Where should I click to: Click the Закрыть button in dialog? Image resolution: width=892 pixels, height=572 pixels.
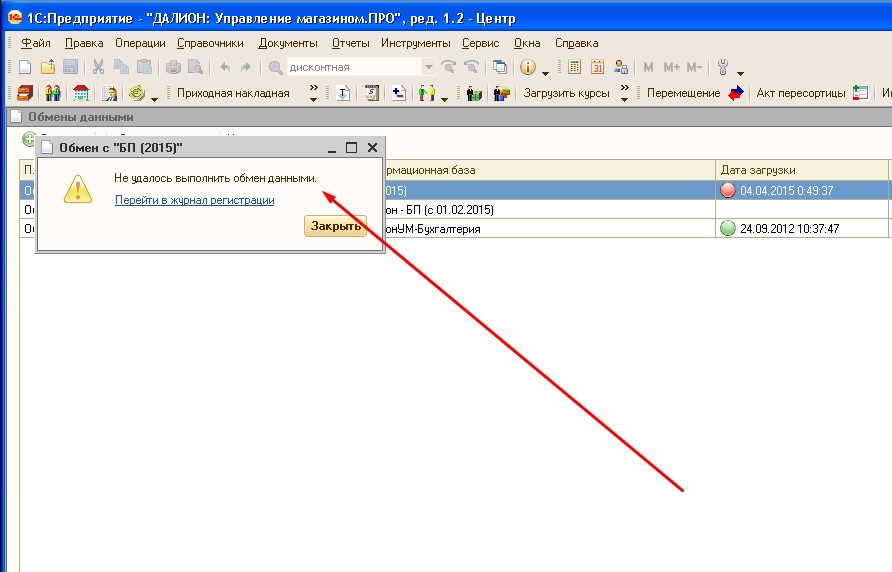point(335,226)
